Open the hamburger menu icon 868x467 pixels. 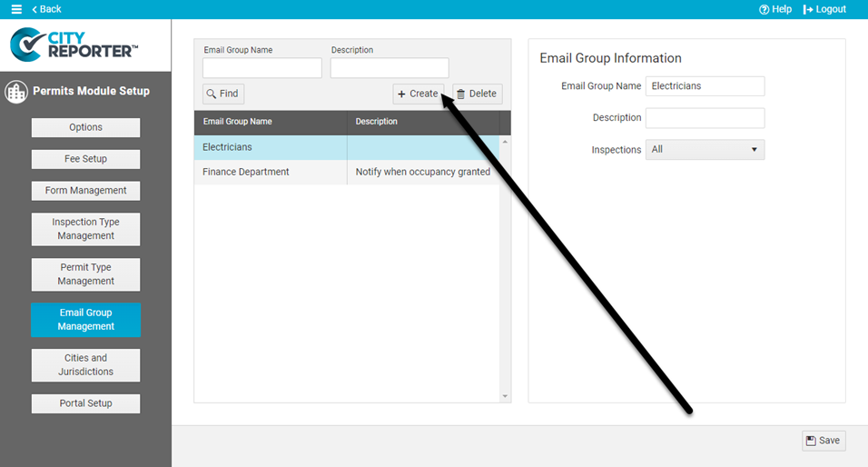tap(16, 9)
